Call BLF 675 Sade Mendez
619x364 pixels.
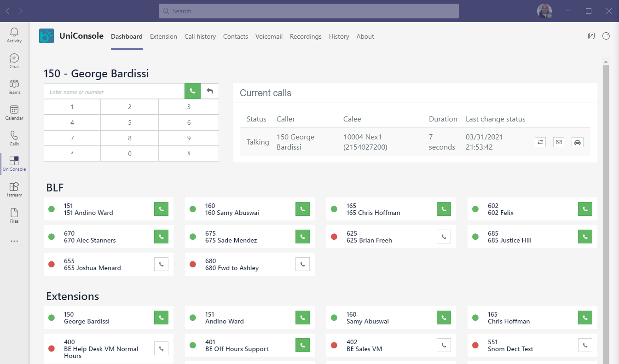tap(302, 237)
